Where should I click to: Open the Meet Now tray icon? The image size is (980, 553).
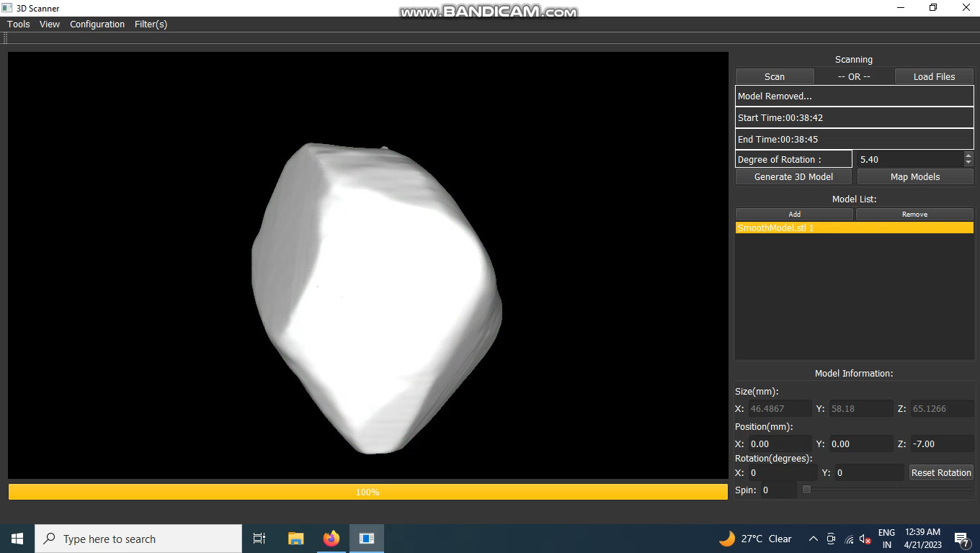tap(831, 539)
